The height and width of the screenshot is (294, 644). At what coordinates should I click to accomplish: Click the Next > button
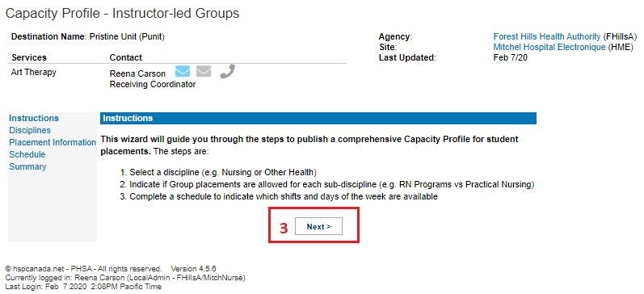[318, 226]
